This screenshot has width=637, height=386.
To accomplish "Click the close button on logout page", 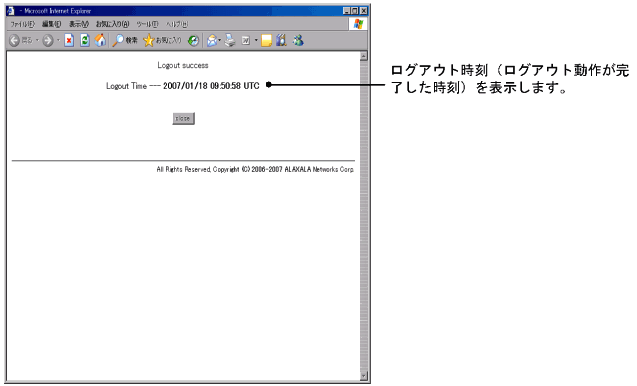I will pyautogui.click(x=183, y=118).
